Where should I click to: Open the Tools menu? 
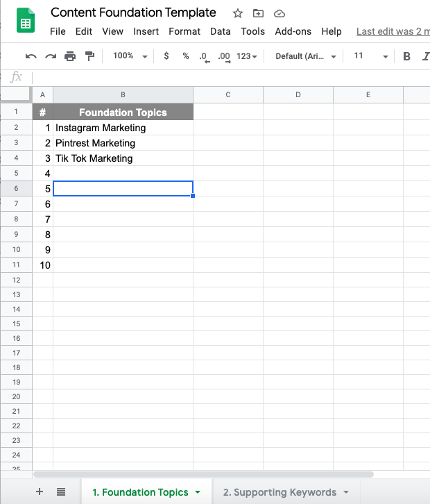point(252,31)
